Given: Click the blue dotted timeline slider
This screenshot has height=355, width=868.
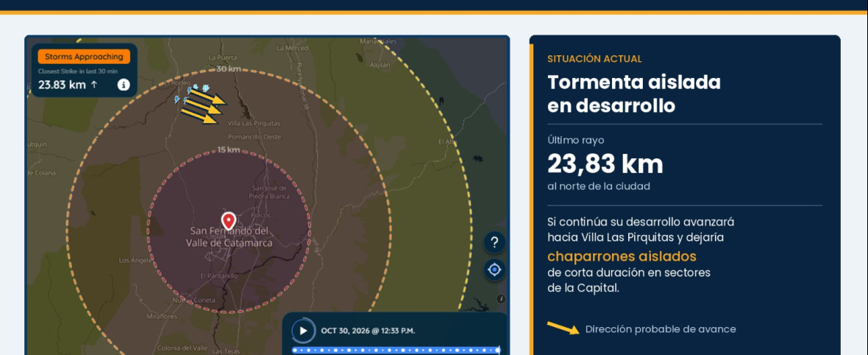Looking at the screenshot, I should 396,350.
